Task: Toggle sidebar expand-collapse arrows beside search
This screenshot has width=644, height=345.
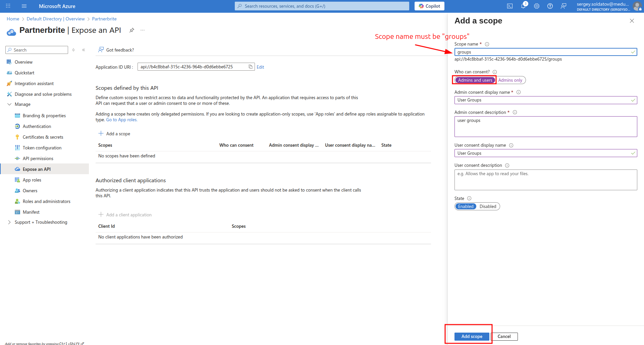Action: (73, 50)
